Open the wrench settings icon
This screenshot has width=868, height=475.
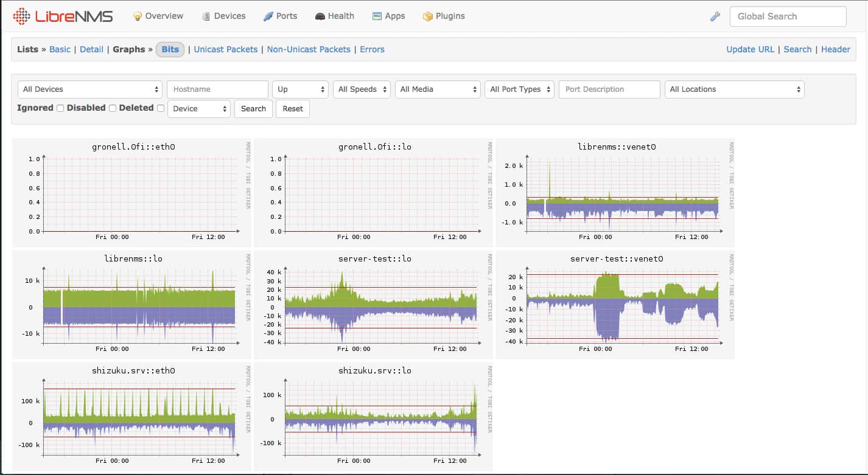[715, 16]
